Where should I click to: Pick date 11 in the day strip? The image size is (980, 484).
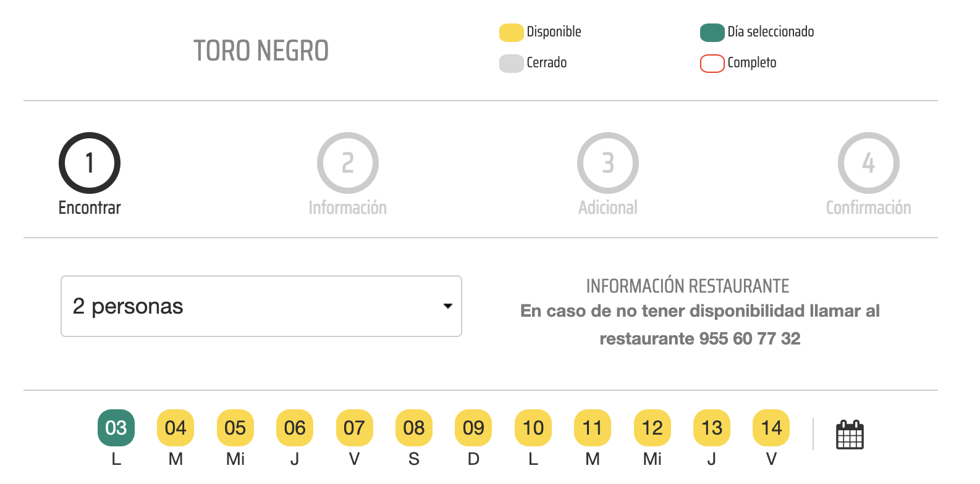click(x=593, y=428)
